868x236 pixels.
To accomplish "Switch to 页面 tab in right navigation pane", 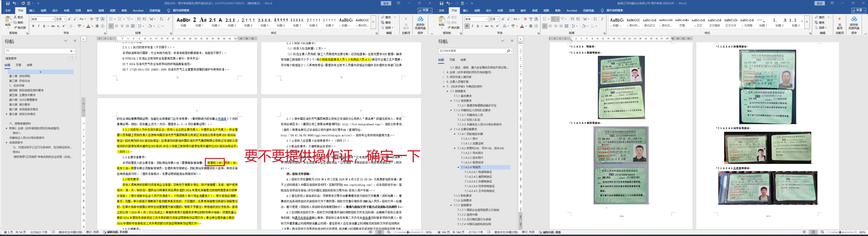I will click(452, 60).
